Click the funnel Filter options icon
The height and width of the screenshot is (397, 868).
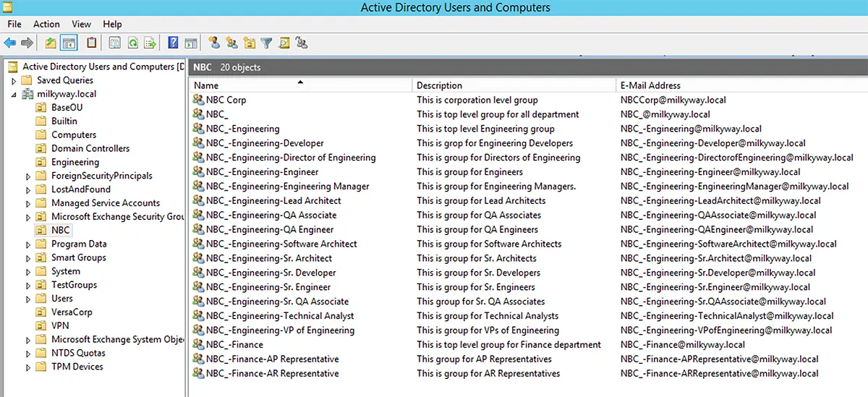tap(267, 43)
